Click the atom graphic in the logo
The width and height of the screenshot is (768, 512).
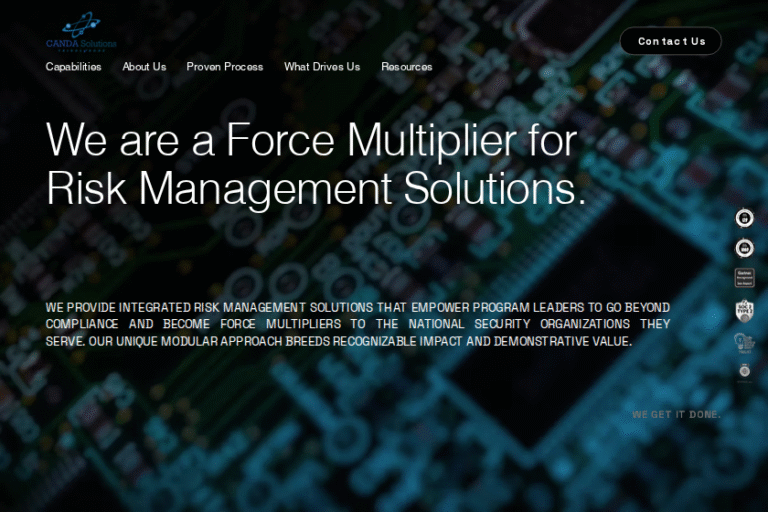click(81, 23)
